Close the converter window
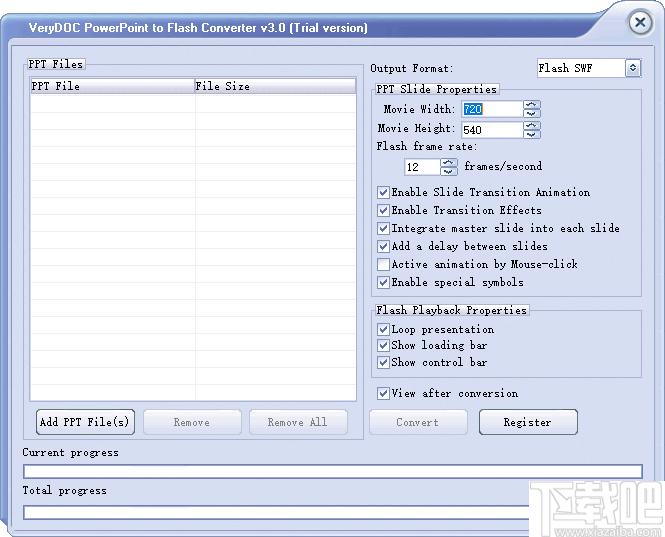This screenshot has width=665, height=537. click(640, 22)
